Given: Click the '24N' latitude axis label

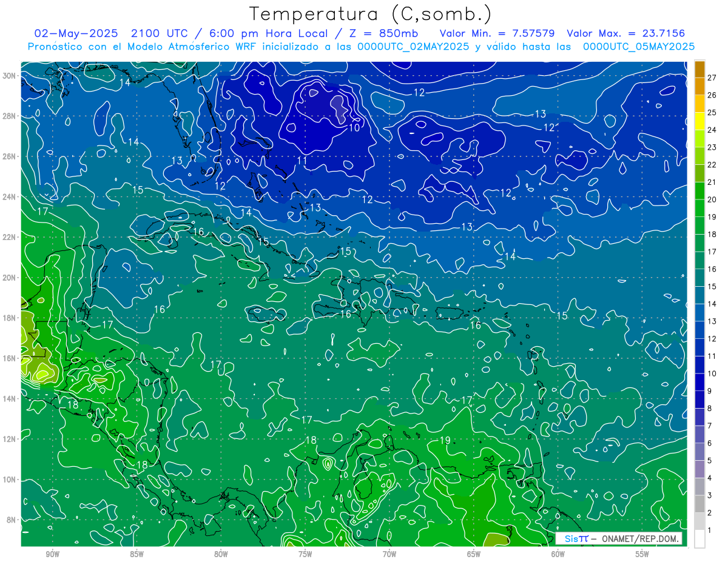Looking at the screenshot, I should [10, 196].
